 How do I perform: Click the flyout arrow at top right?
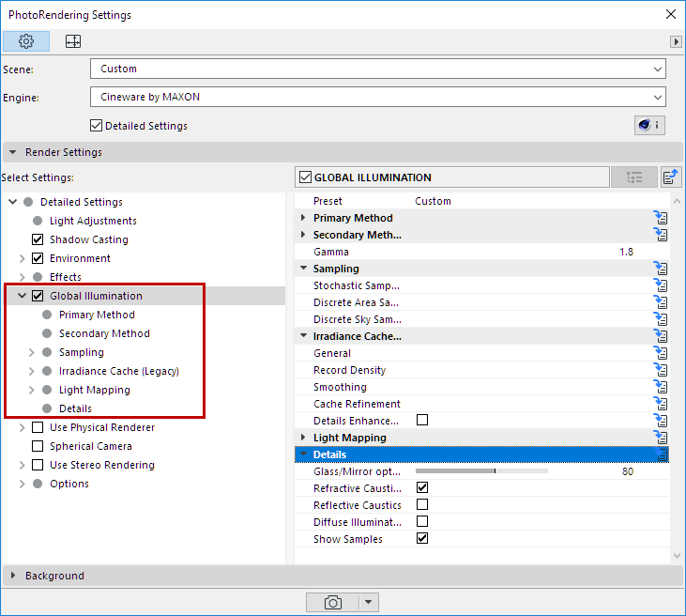[x=676, y=41]
